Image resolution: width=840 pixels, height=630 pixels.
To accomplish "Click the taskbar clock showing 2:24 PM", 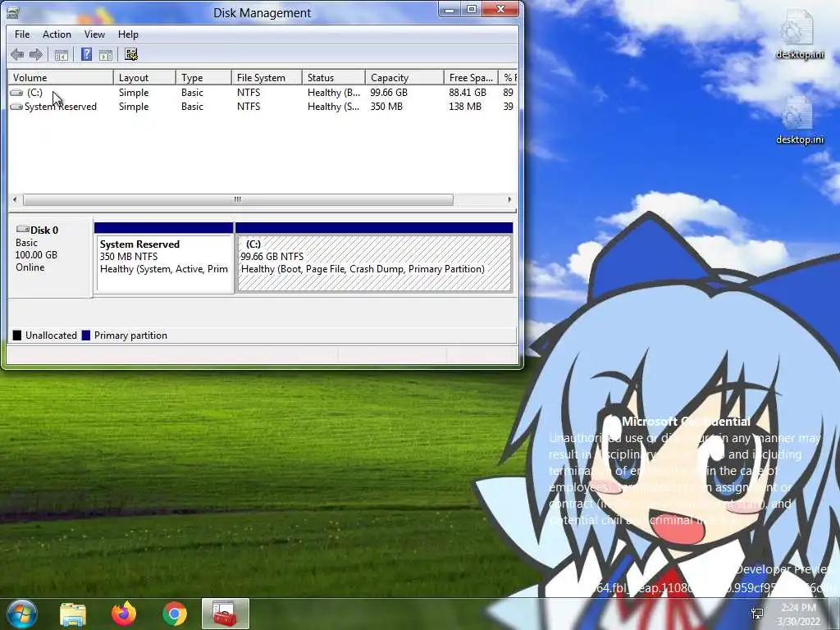I will (x=798, y=614).
